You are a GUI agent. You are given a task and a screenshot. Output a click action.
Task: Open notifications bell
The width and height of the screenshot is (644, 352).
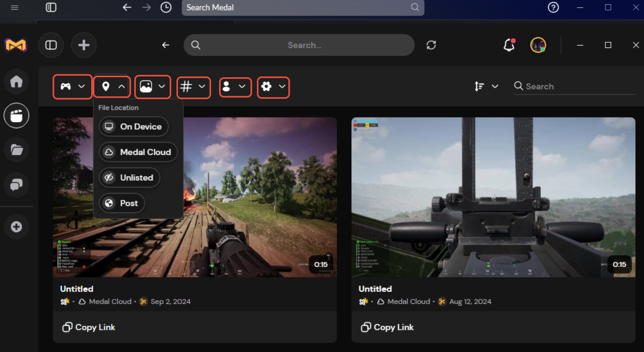click(509, 45)
